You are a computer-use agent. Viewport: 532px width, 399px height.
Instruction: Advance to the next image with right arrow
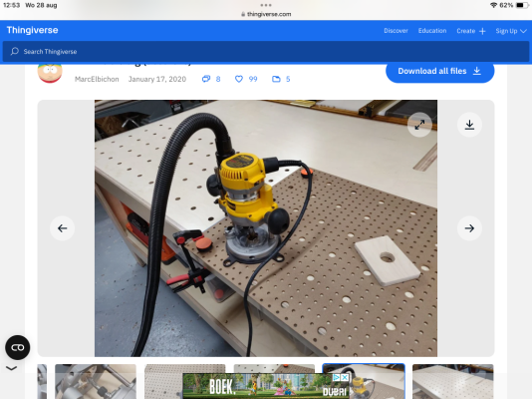click(469, 228)
